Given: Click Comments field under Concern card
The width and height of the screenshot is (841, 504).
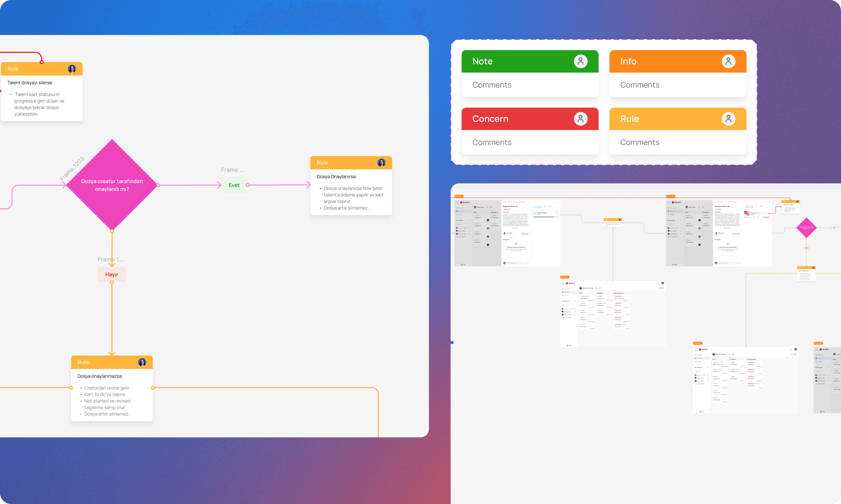Looking at the screenshot, I should coord(492,142).
